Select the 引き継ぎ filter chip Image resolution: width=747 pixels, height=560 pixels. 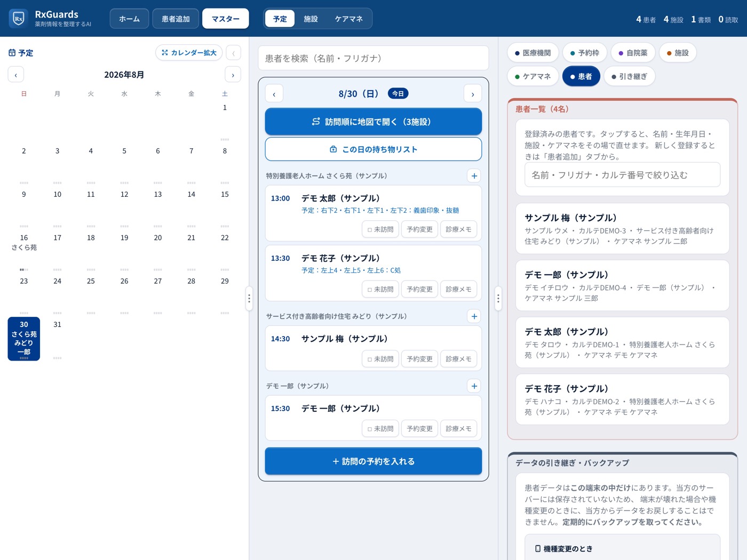[629, 76]
